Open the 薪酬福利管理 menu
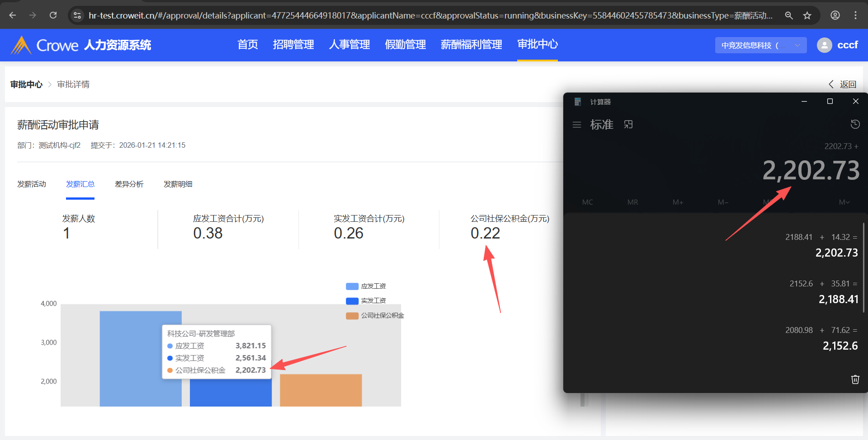 coord(471,45)
